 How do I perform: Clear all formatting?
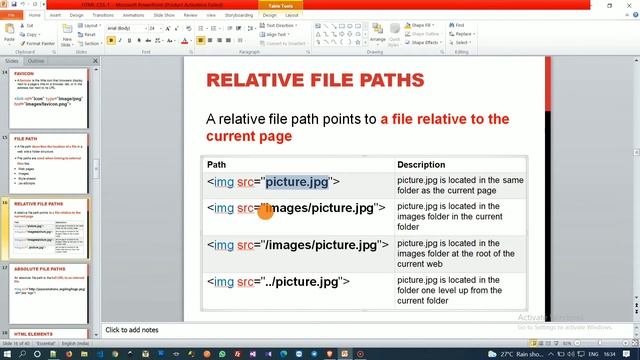click(189, 28)
